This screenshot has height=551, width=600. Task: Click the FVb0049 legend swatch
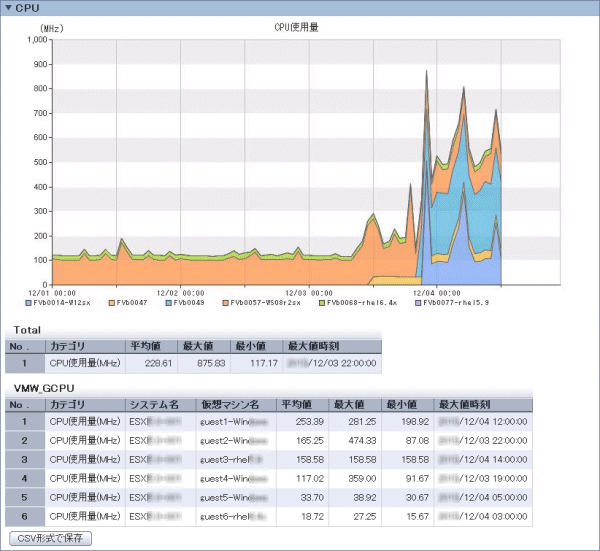click(x=170, y=300)
